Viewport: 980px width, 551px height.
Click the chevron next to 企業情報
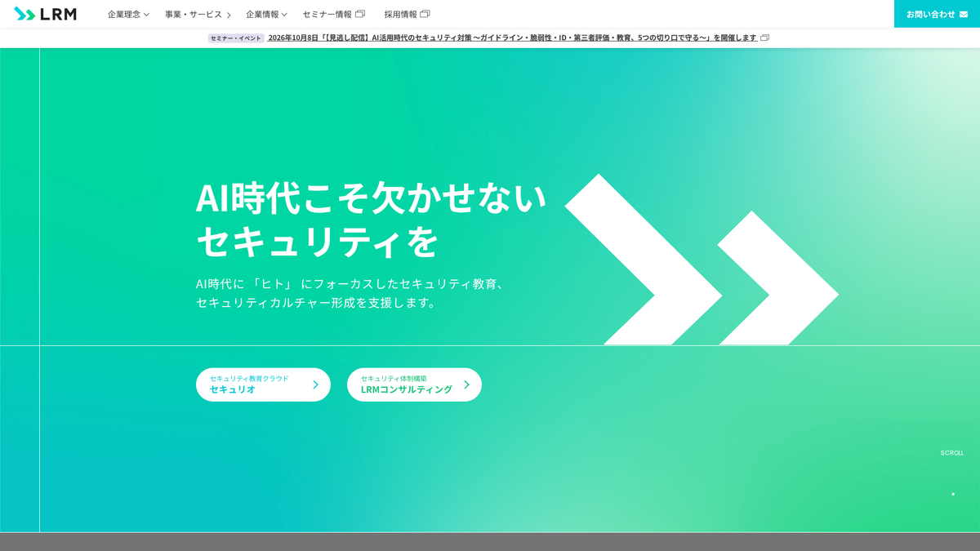pyautogui.click(x=284, y=15)
